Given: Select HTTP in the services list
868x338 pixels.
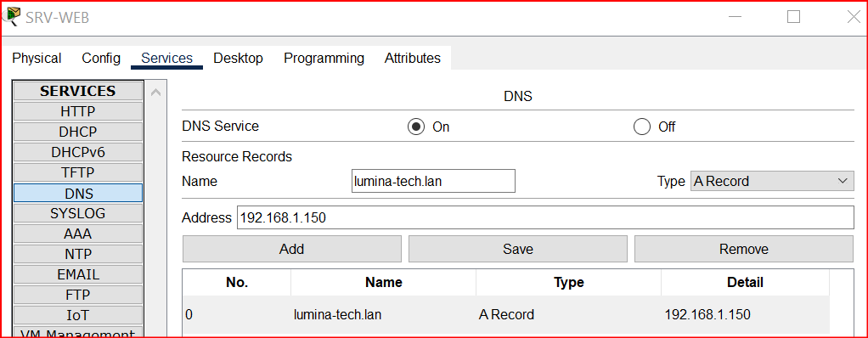Looking at the screenshot, I should pos(78,111).
